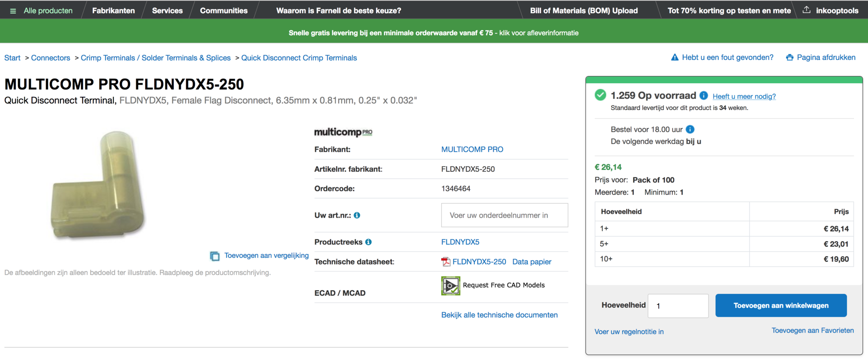This screenshot has height=359, width=868.
Task: Click the Toevoegen aan winkelwagen button
Action: (x=781, y=306)
